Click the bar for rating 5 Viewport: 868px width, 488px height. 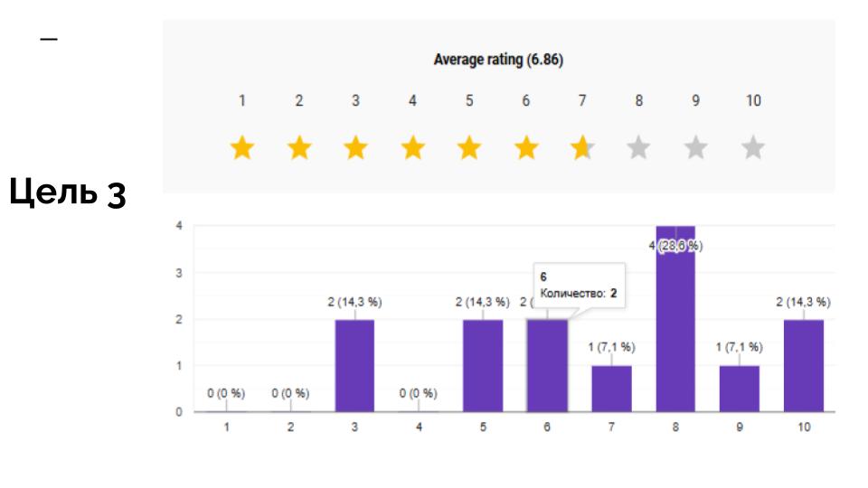point(483,366)
